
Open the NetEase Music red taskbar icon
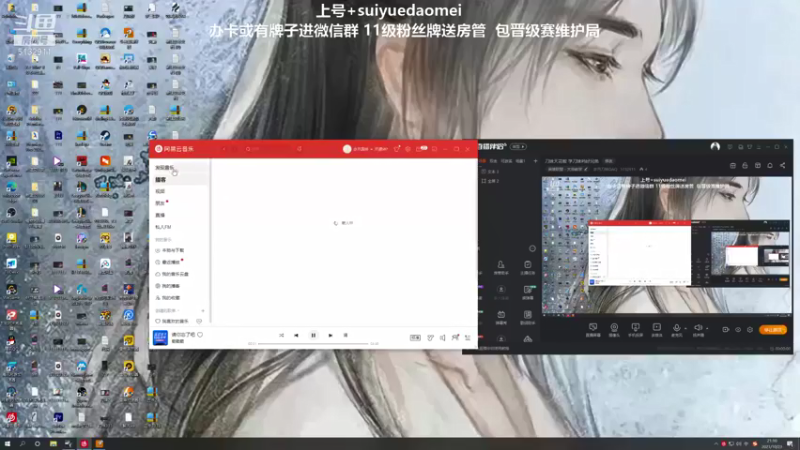(x=84, y=444)
